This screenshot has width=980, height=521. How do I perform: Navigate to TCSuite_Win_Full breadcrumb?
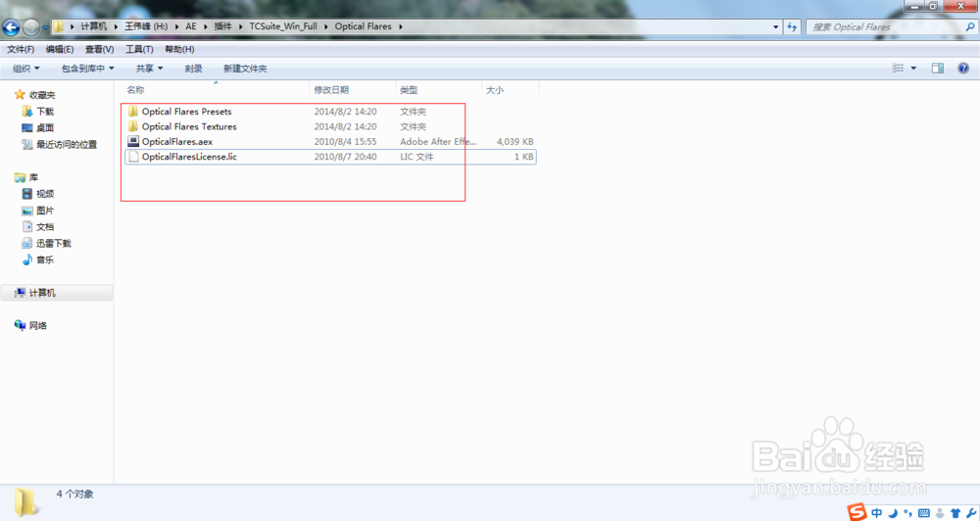coord(283,26)
